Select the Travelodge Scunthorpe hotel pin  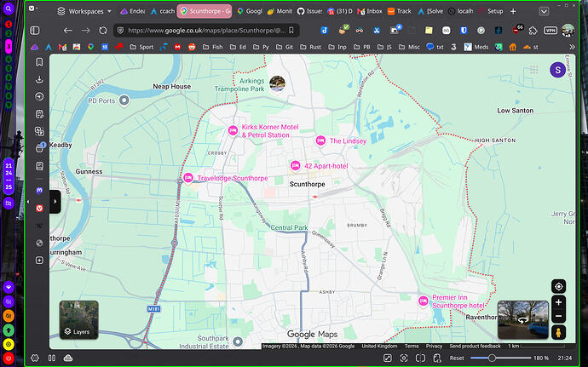click(x=188, y=178)
